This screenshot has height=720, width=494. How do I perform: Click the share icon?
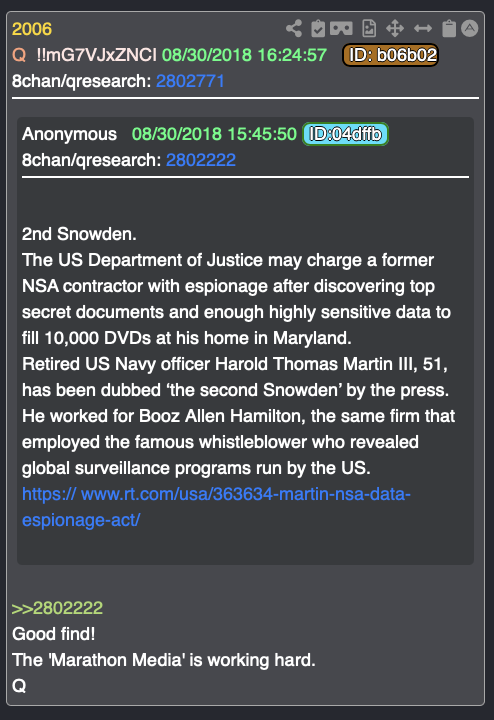(294, 28)
